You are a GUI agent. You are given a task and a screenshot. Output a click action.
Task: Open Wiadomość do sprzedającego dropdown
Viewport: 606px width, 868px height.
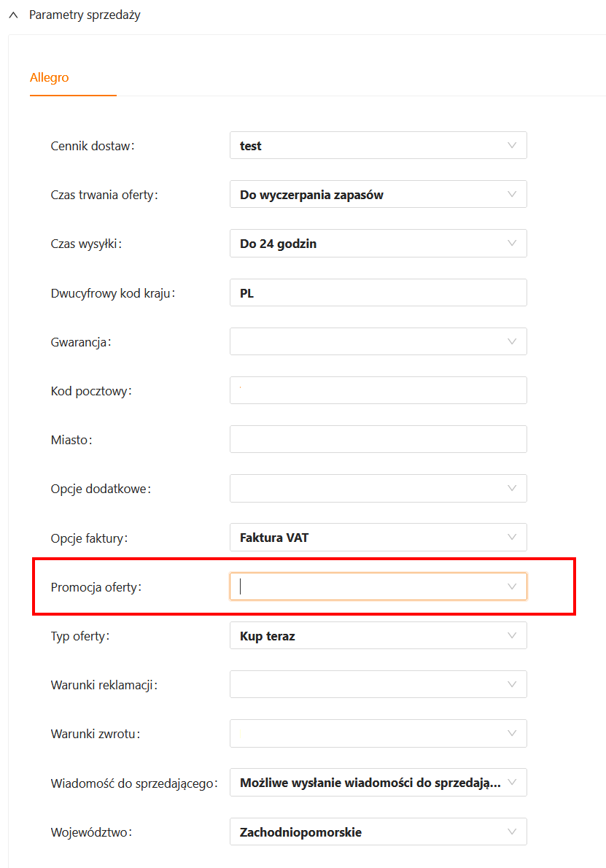(378, 783)
